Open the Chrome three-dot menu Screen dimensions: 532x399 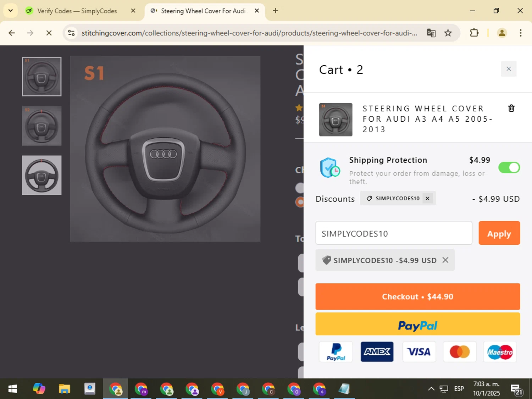tap(520, 33)
